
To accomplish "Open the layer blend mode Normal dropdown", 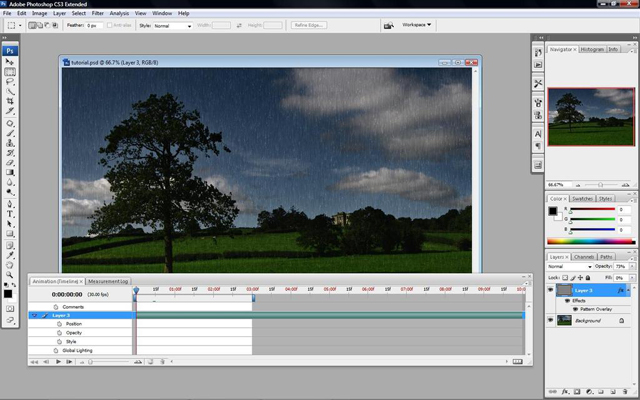I will [x=569, y=267].
